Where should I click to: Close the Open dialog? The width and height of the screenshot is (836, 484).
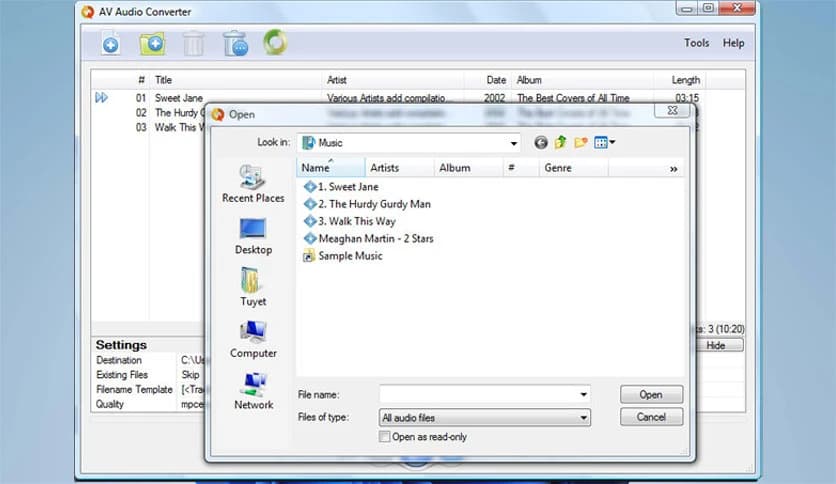pyautogui.click(x=673, y=110)
